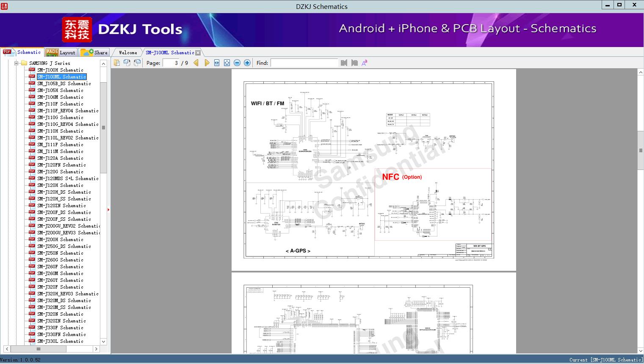
Task: Open SM-J110L_REV02 Schematic
Action: [x=68, y=138]
